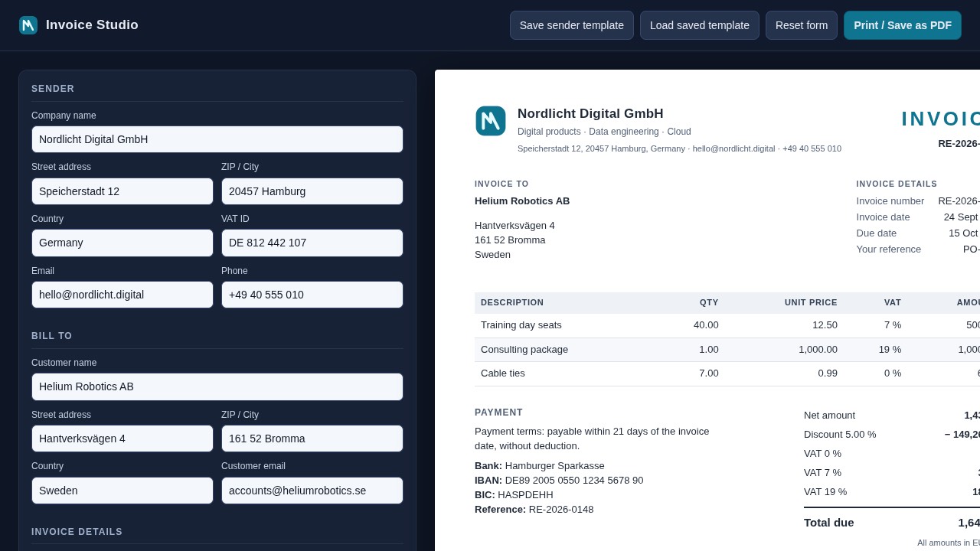The image size is (980, 551).
Task: Click the IBAN line in payment section
Action: 559,481
